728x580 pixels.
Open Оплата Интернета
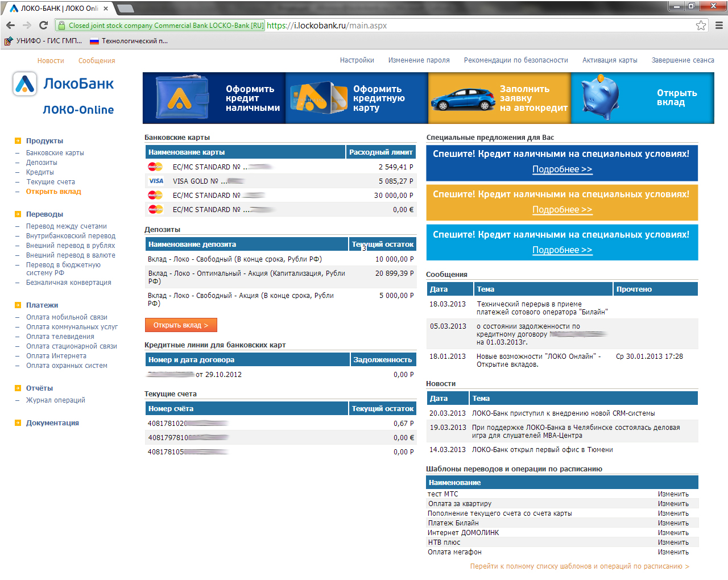point(56,356)
